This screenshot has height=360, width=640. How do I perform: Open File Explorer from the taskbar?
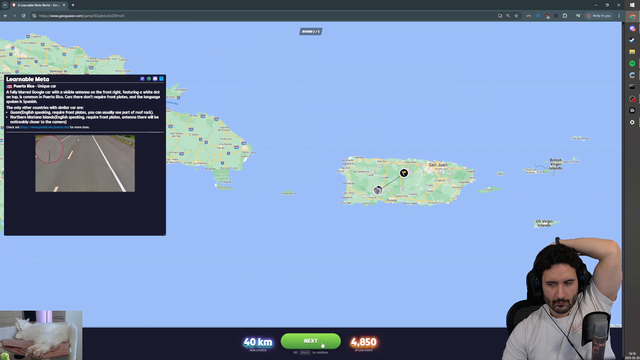point(632,52)
